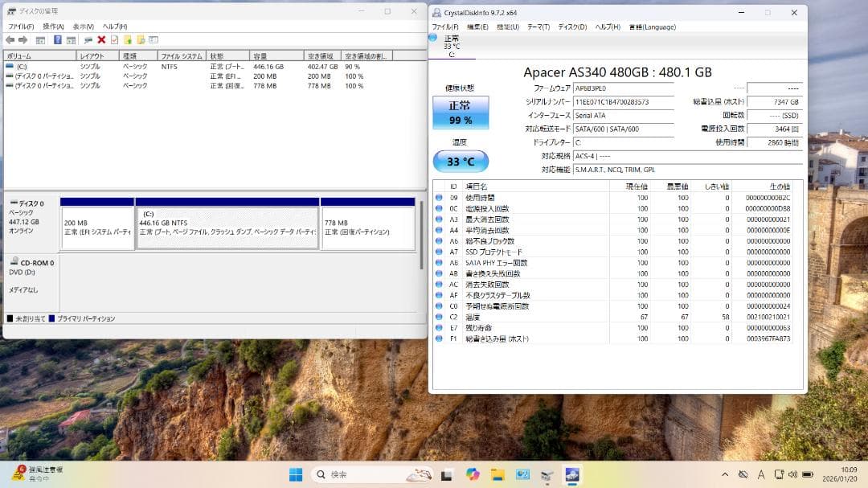The height and width of the screenshot is (488, 868).
Task: Open the 言語(Language) selection menu
Action: coord(653,27)
